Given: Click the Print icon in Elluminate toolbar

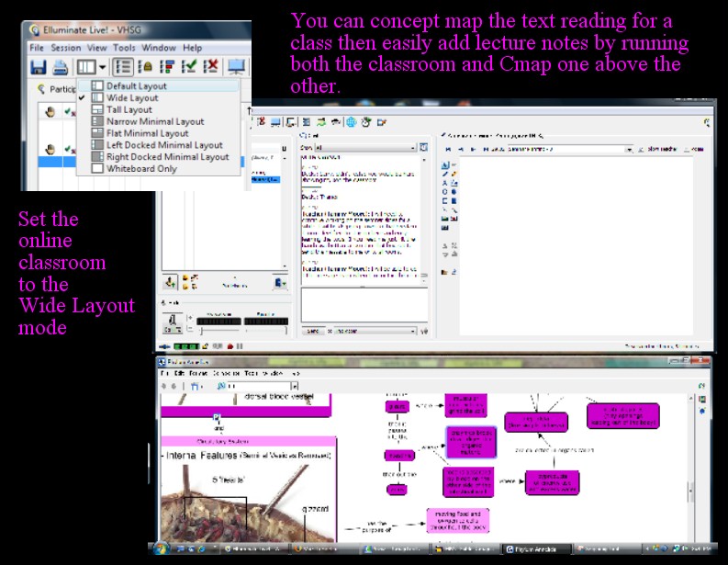Looking at the screenshot, I should coord(61,67).
